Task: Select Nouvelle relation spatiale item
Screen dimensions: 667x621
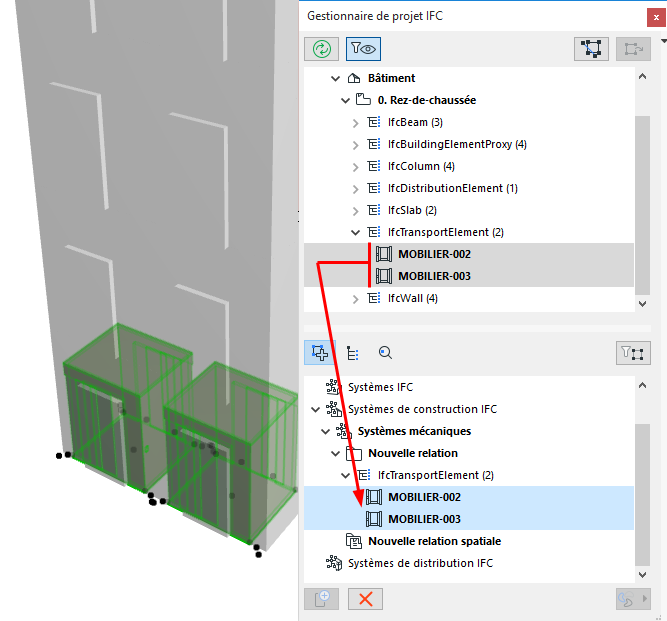Action: tap(434, 541)
